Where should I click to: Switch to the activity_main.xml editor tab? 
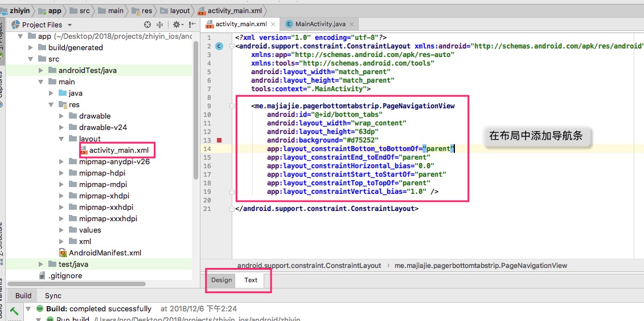pos(241,24)
